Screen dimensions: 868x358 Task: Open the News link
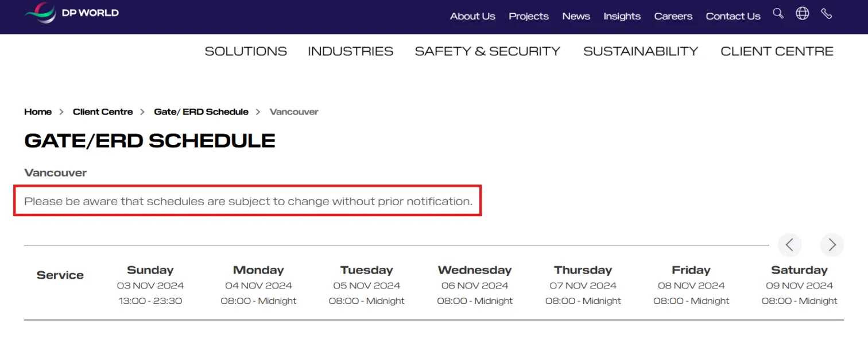click(576, 16)
